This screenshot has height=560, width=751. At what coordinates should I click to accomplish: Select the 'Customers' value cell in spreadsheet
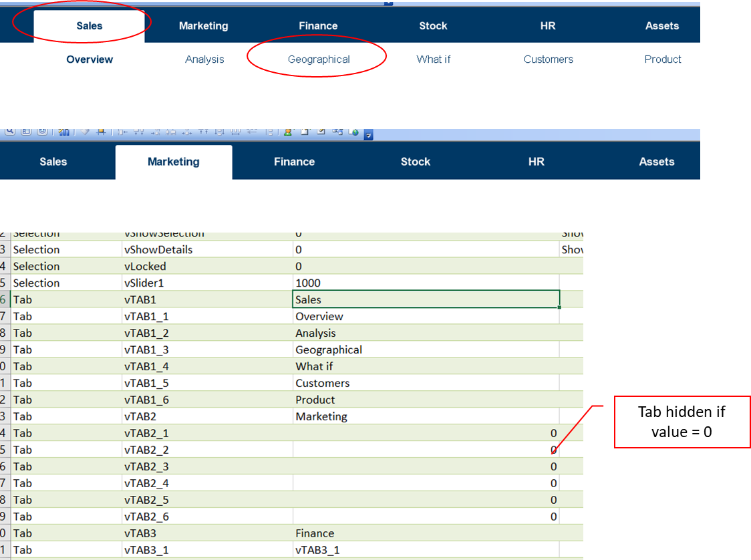(x=426, y=383)
